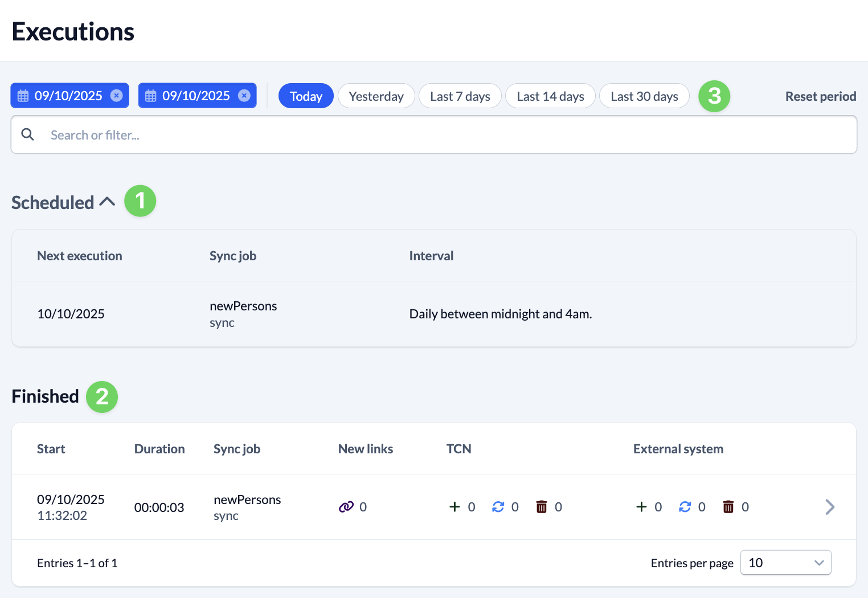Click the 'Entries 1–1 of 1' text
Viewport: 868px width, 598px height.
pyautogui.click(x=77, y=563)
